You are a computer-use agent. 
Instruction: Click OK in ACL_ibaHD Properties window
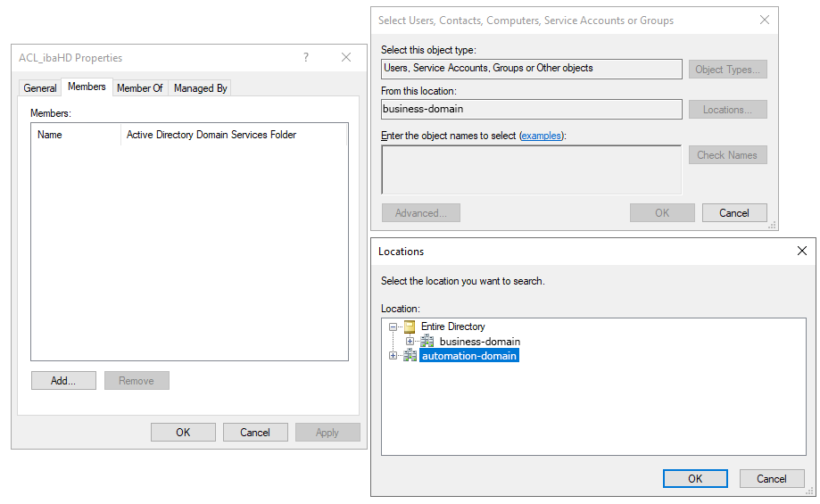pyautogui.click(x=183, y=433)
